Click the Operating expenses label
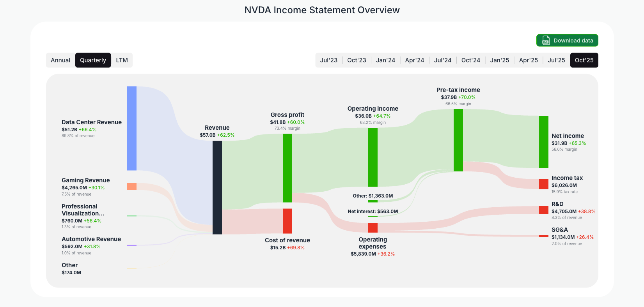Image resolution: width=644 pixels, height=307 pixels. pos(373,243)
